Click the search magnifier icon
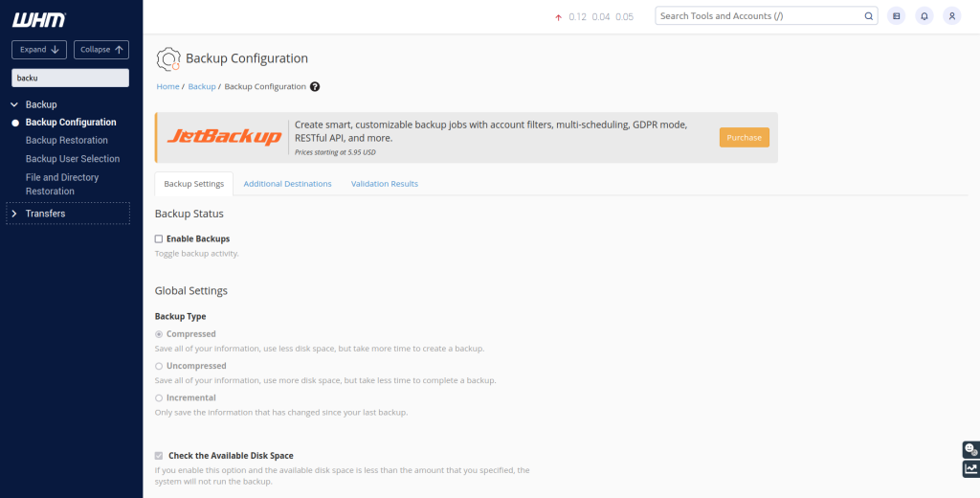This screenshot has height=498, width=980. [x=868, y=16]
